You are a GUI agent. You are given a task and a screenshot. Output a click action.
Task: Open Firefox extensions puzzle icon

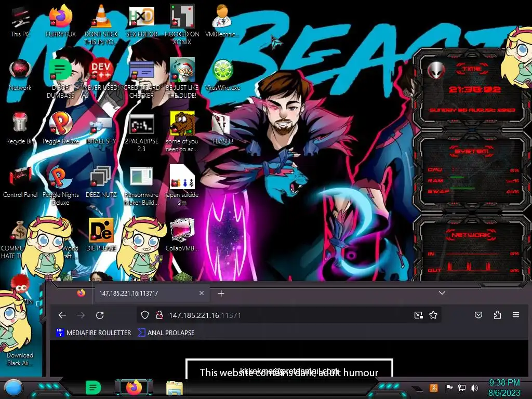[x=497, y=315]
